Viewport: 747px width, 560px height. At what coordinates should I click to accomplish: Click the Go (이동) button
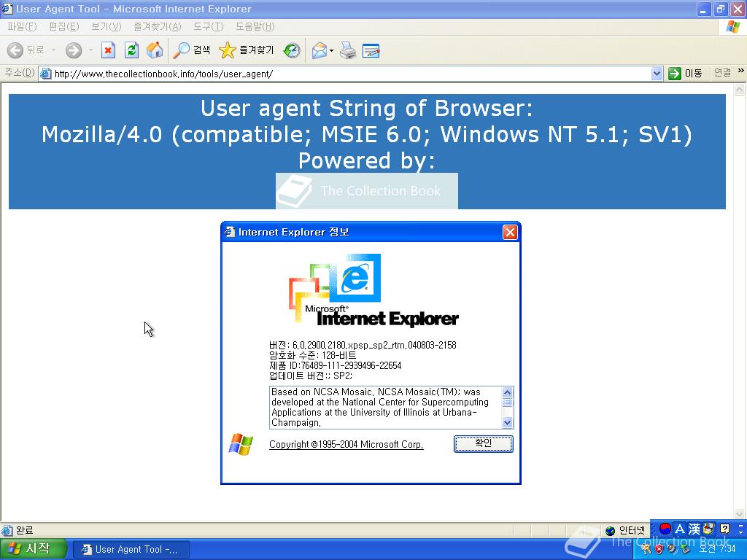point(685,74)
